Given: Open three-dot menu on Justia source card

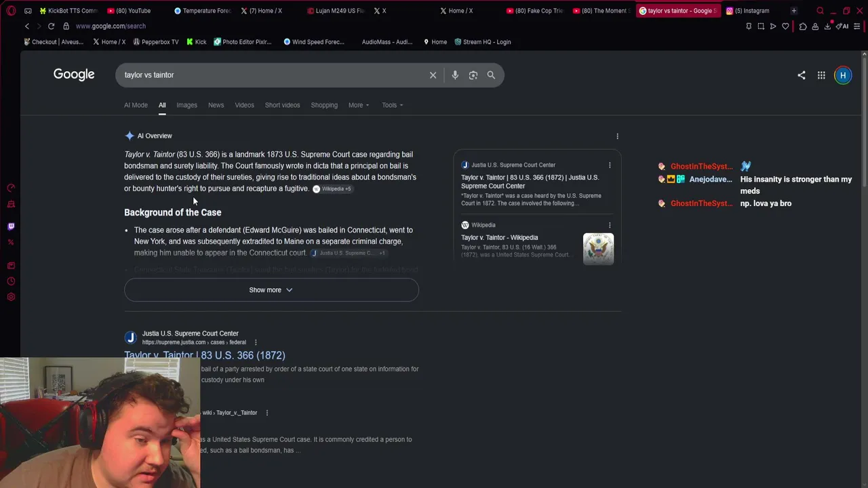Looking at the screenshot, I should tap(610, 165).
